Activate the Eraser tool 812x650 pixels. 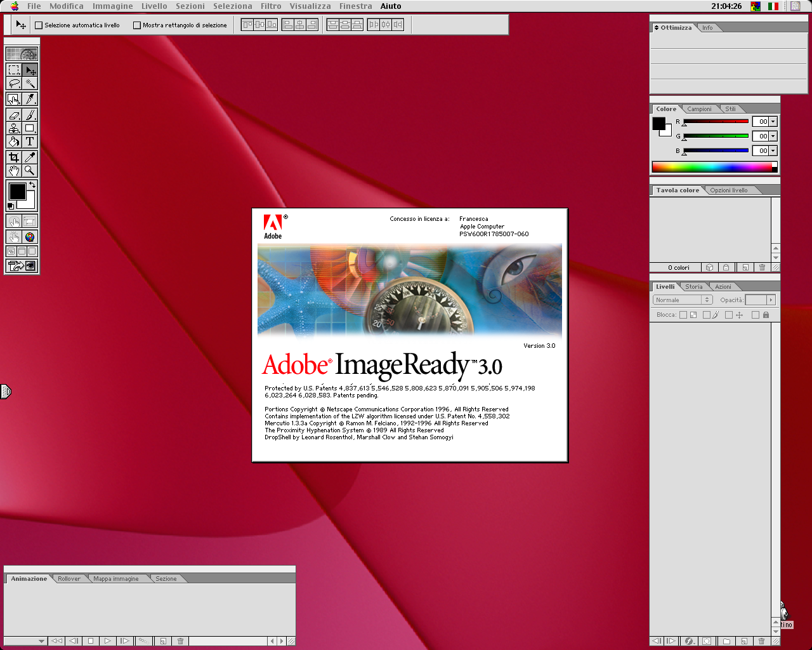pyautogui.click(x=14, y=115)
